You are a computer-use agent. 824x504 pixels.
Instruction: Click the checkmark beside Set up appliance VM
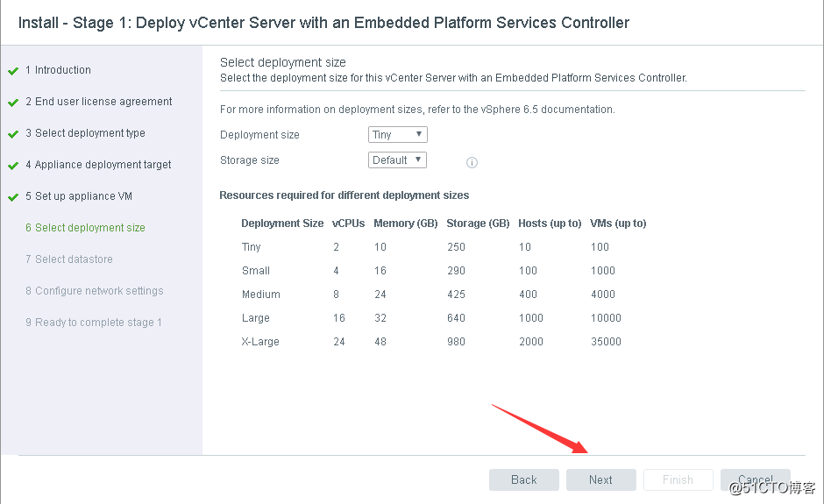click(x=13, y=197)
